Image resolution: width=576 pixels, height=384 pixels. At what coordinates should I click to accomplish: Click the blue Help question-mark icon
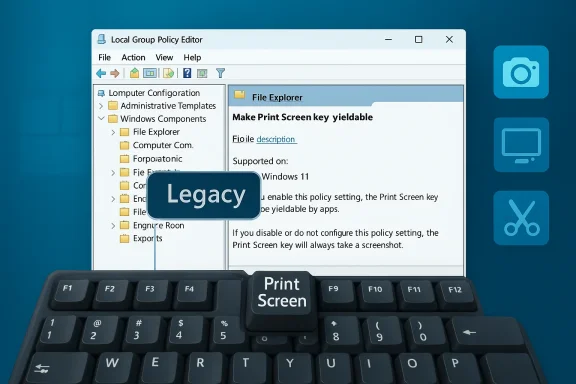point(187,73)
